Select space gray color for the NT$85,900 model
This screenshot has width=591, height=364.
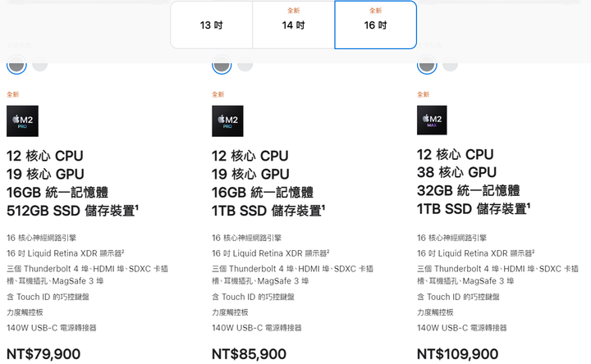pyautogui.click(x=222, y=65)
